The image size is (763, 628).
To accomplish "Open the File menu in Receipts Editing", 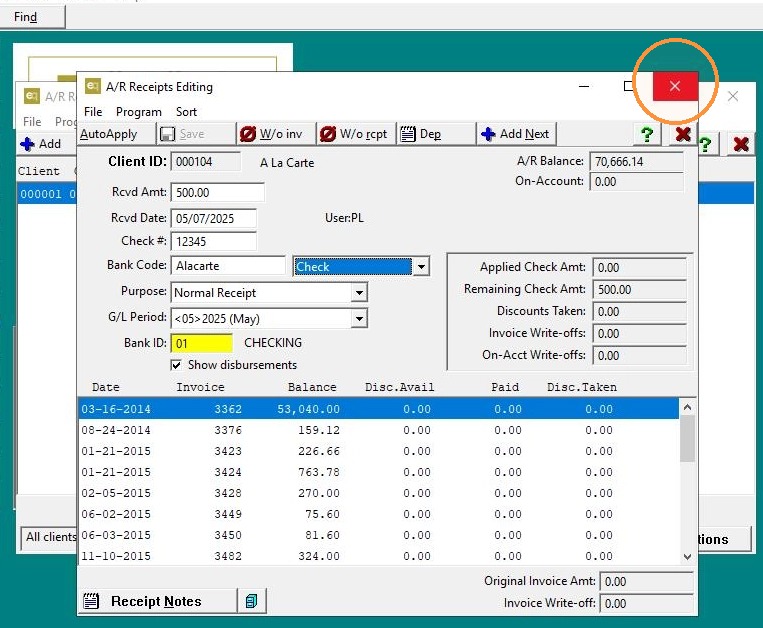I will click(x=93, y=112).
